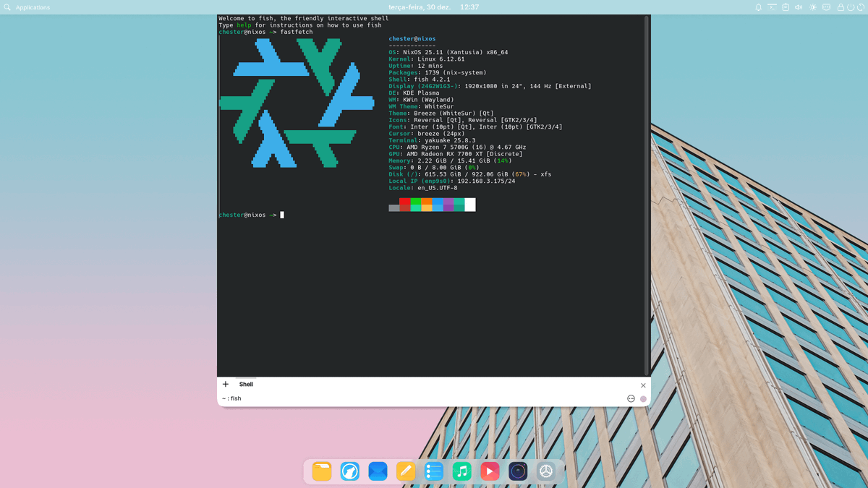
Task: Open the Files folder icon in dock
Action: (x=322, y=471)
